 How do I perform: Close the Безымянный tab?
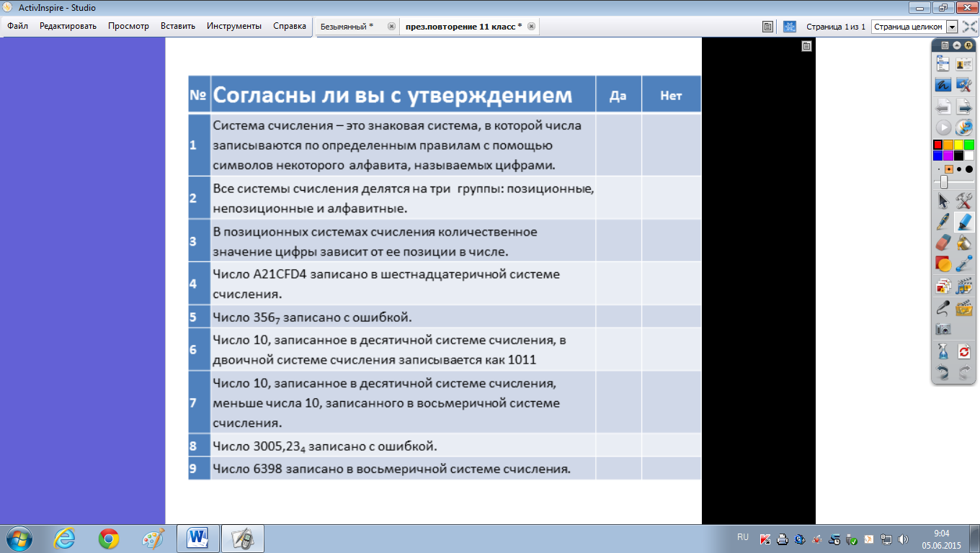[391, 27]
